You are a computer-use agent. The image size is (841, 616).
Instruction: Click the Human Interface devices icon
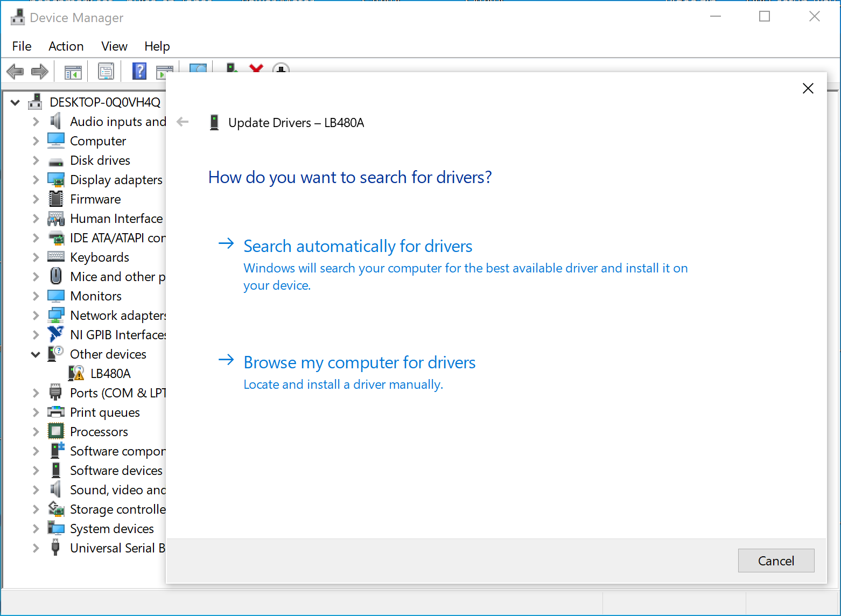coord(56,218)
